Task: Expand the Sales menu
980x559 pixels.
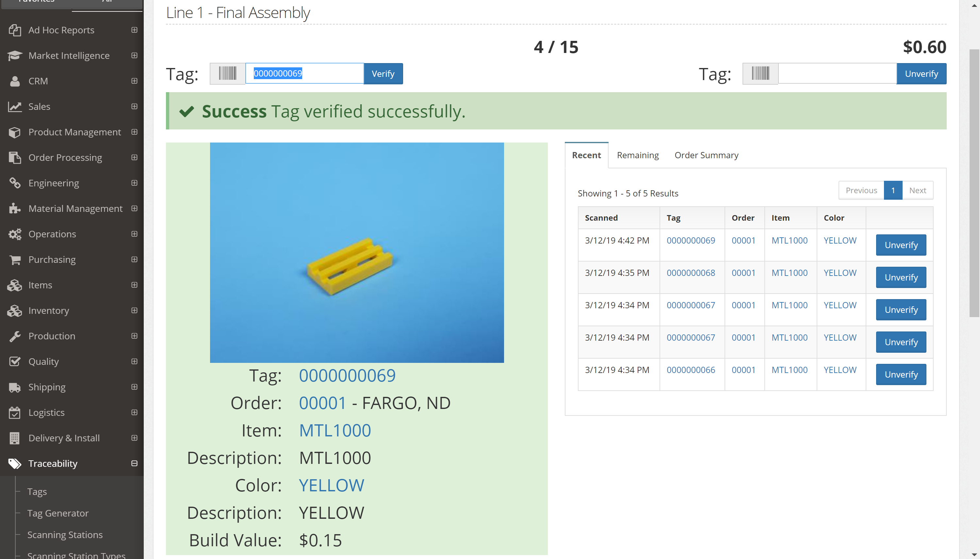Action: [x=134, y=106]
